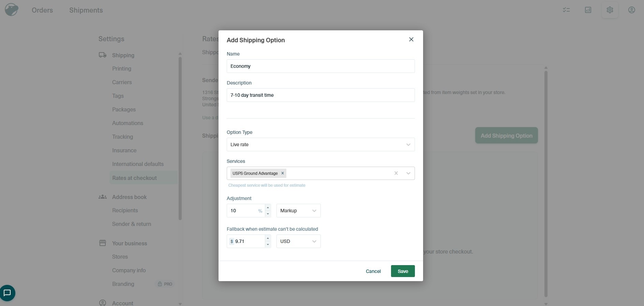Close the Add Shipping Option dialog
This screenshot has height=306, width=644.
[411, 40]
